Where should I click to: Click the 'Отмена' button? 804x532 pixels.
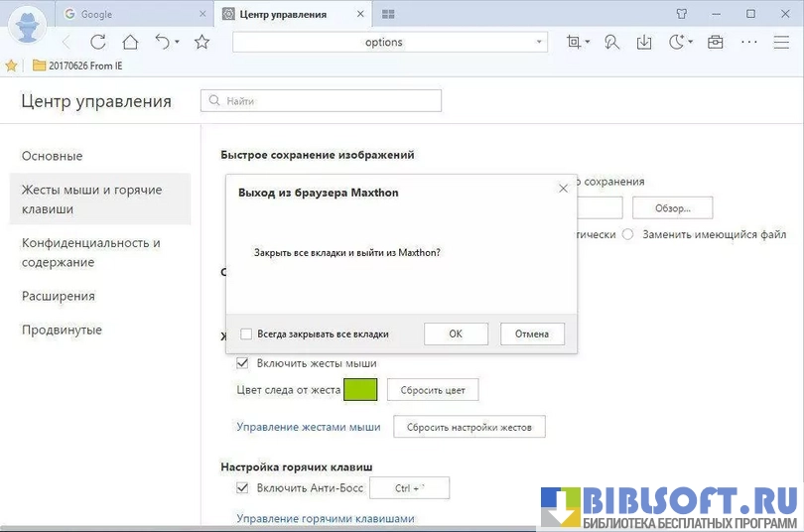click(532, 334)
